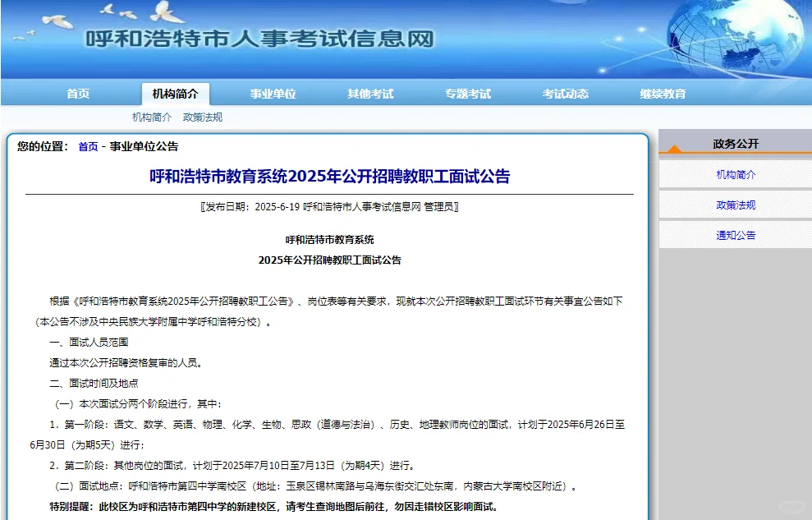Click the centered subheading 呼和浩特市教育系统
Viewport: 812px width, 520px height.
[x=329, y=240]
